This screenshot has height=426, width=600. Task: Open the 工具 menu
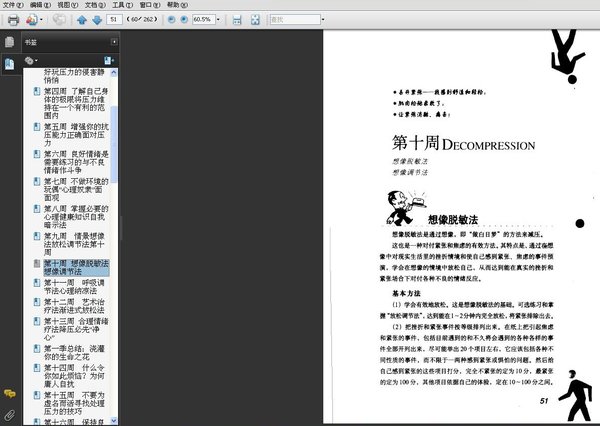point(122,5)
